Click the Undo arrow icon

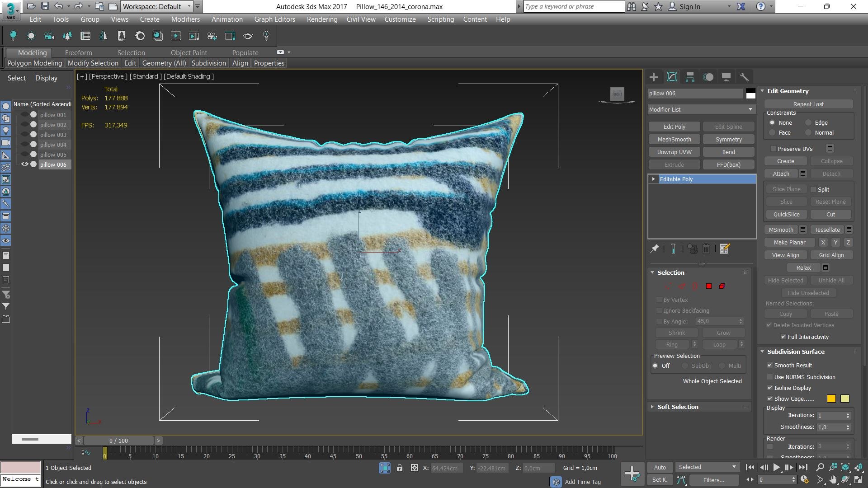59,6
